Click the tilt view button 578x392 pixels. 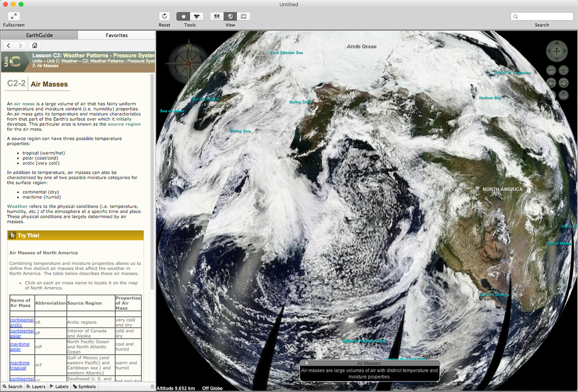[563, 95]
